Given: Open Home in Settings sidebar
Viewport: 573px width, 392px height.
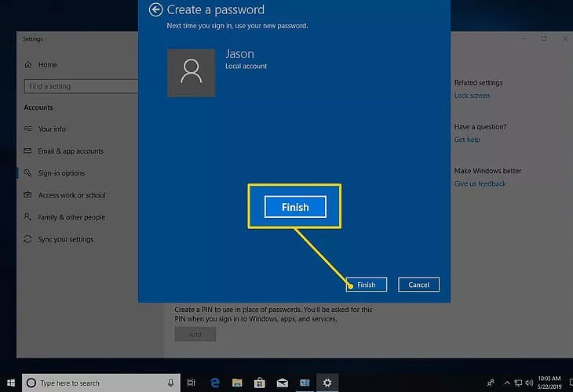Looking at the screenshot, I should coord(47,65).
